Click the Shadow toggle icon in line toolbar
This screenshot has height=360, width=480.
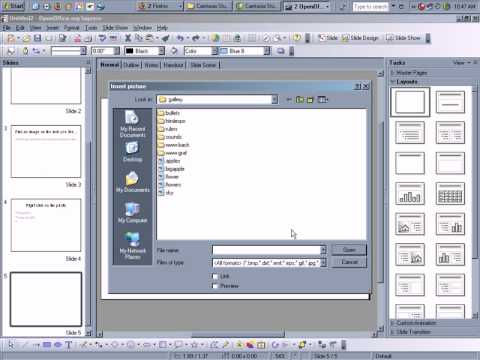tap(281, 51)
